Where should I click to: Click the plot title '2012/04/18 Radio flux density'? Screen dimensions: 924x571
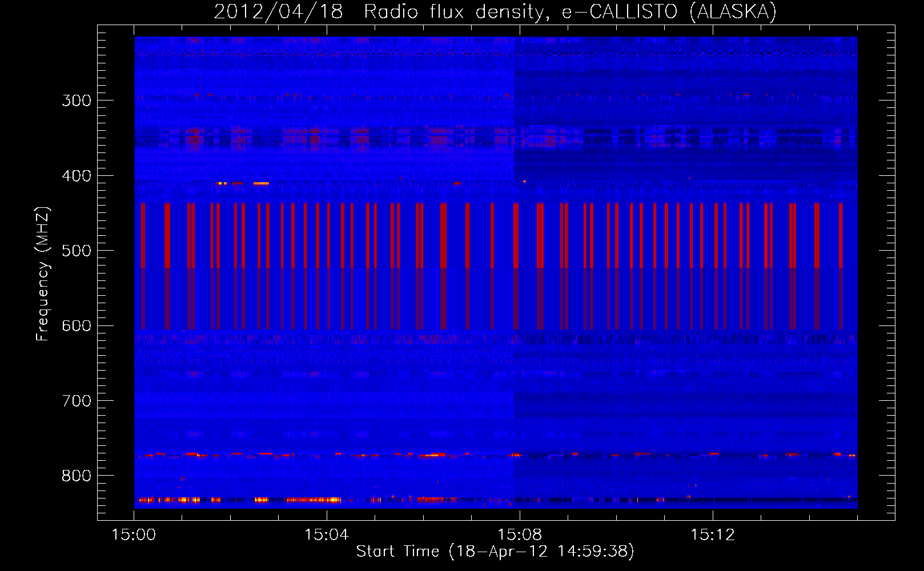(381, 12)
